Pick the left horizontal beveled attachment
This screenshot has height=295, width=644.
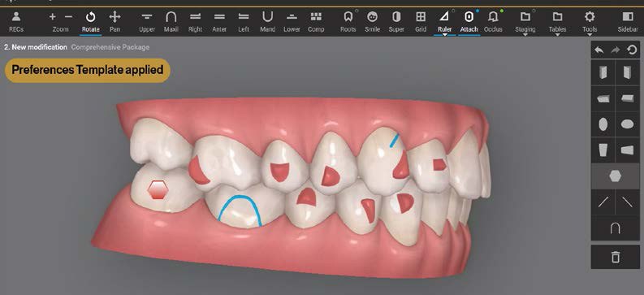coord(603,98)
